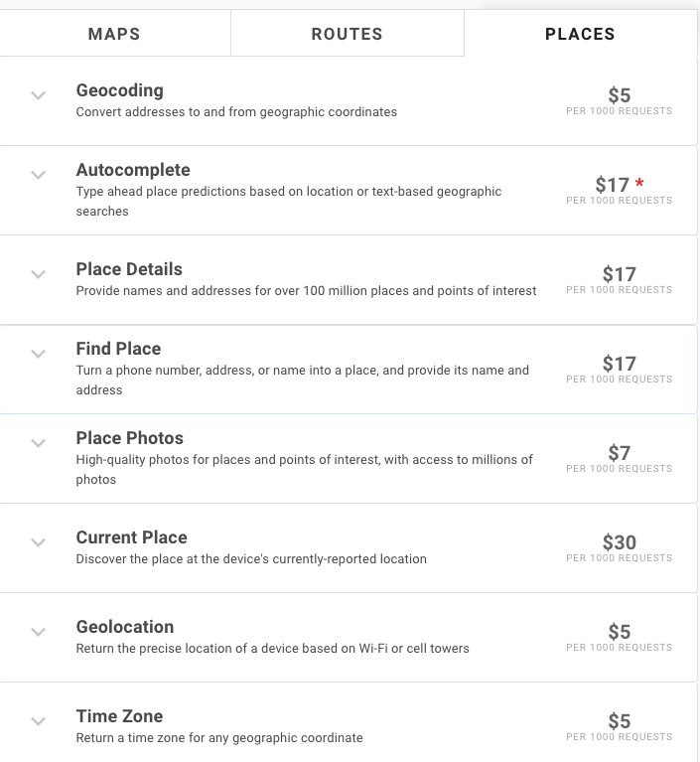
Task: Select the Places tab
Action: [581, 34]
